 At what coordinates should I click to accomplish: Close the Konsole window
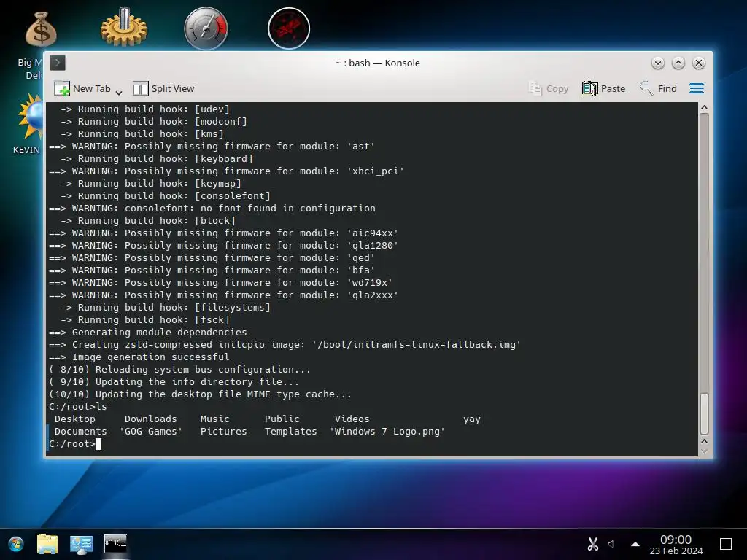(x=699, y=63)
